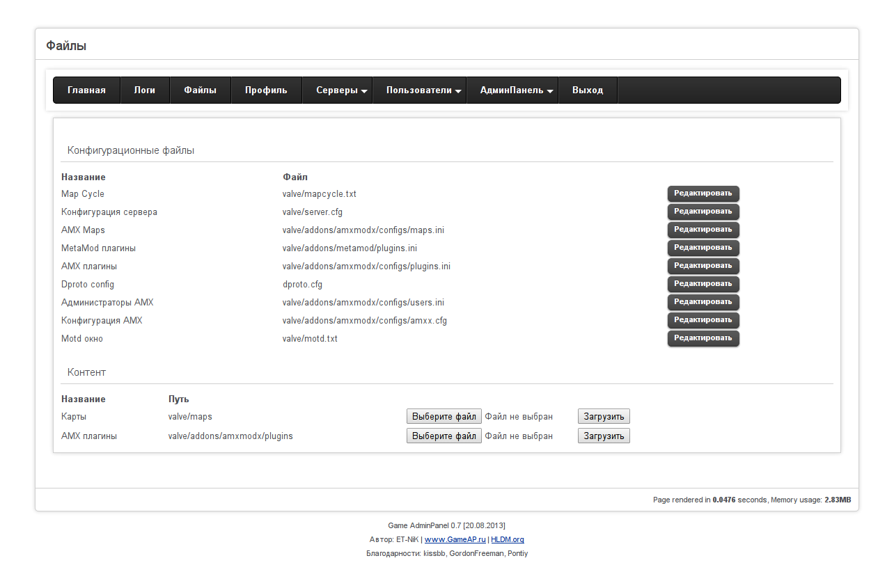The image size is (894, 588).
Task: Click Загрузить for the Карты row
Action: pos(603,416)
